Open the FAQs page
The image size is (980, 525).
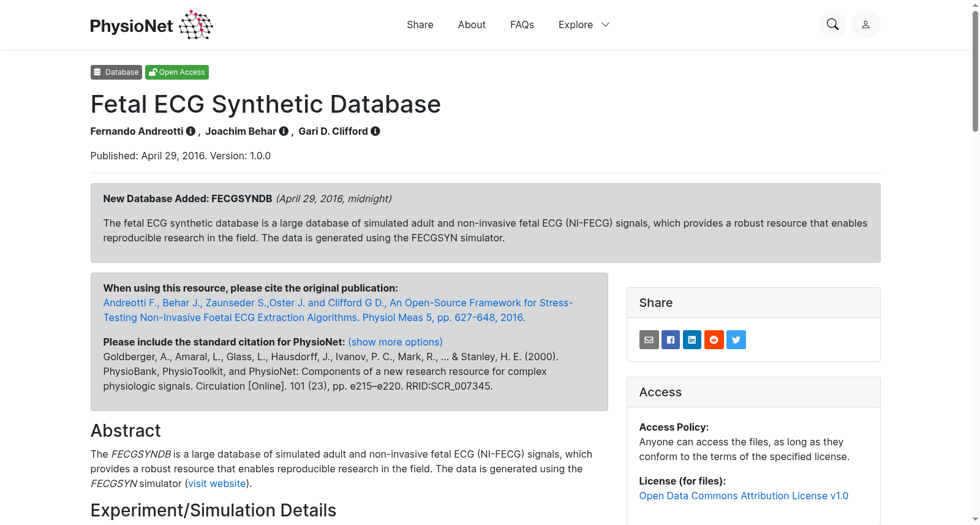coord(522,25)
